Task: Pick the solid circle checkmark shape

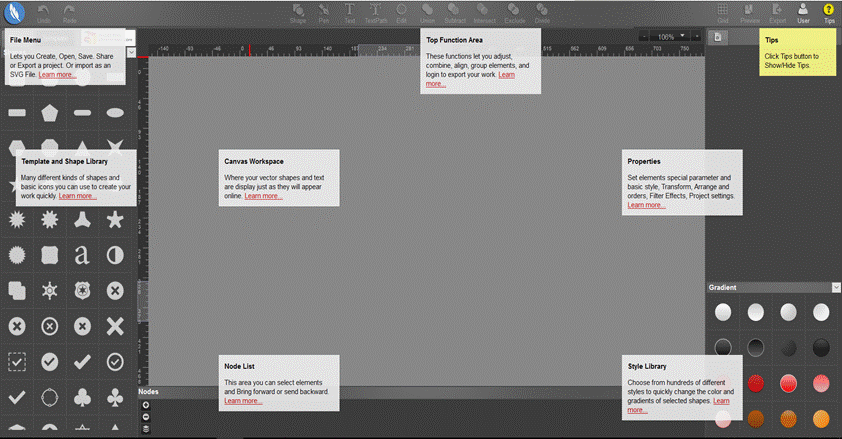Action: click(49, 362)
